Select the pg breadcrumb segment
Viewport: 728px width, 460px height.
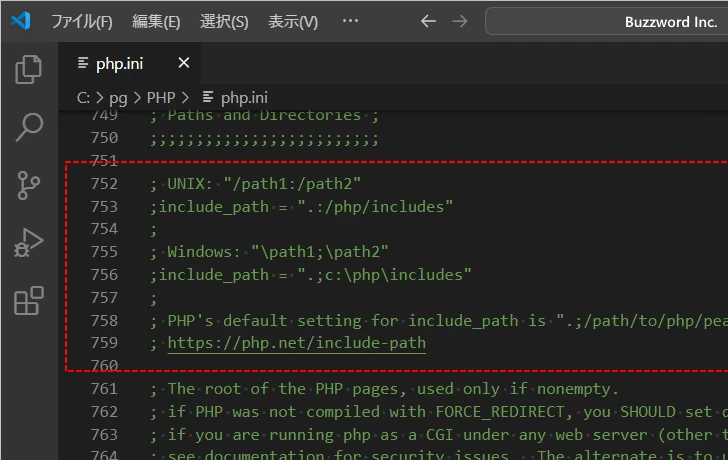pos(118,98)
